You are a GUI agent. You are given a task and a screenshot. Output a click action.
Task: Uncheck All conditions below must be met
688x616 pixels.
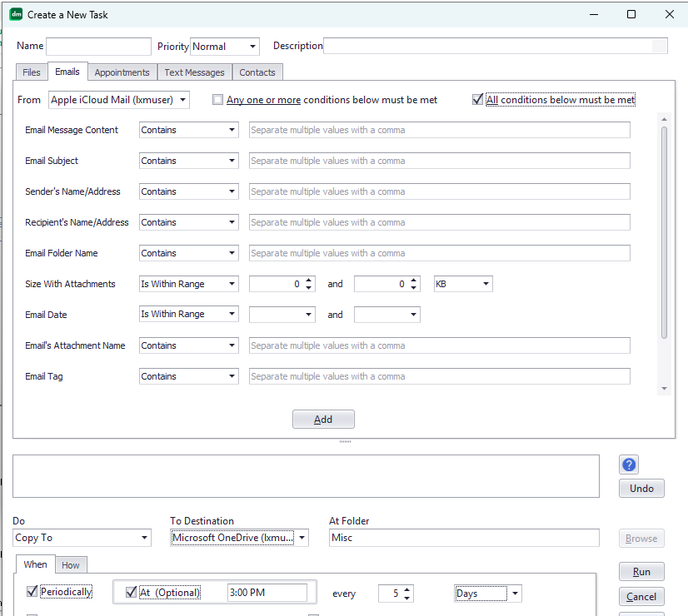pyautogui.click(x=477, y=99)
